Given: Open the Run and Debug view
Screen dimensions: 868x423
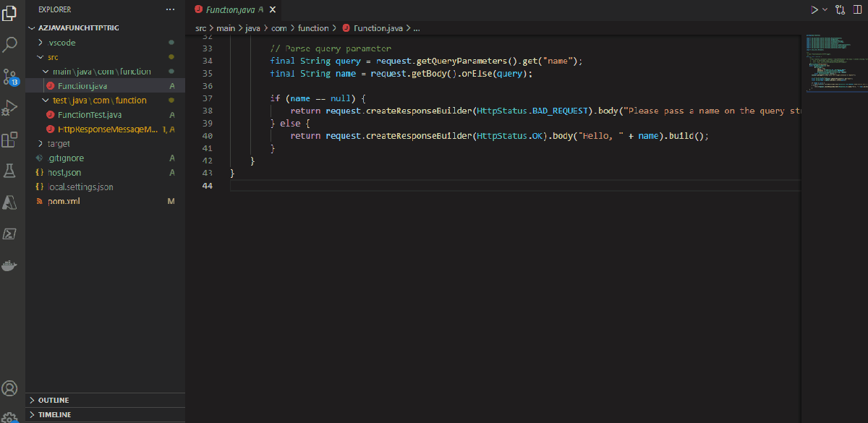Looking at the screenshot, I should 10,108.
